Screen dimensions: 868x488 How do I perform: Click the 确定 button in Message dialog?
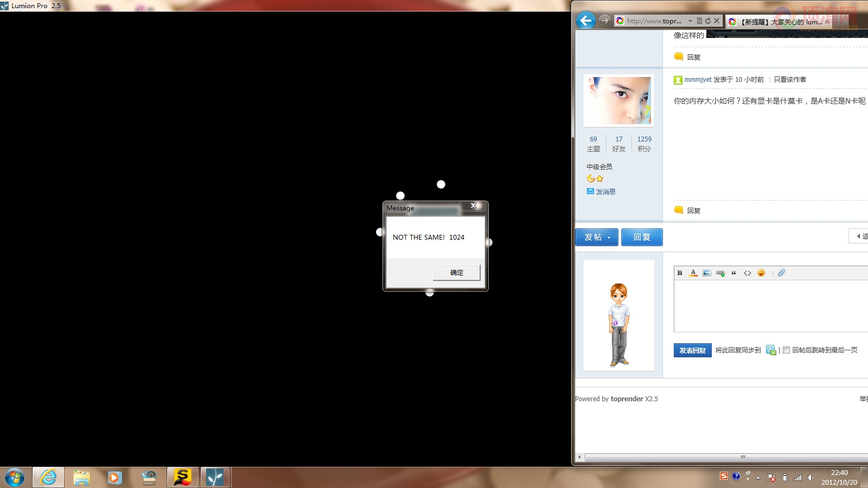[x=456, y=272]
